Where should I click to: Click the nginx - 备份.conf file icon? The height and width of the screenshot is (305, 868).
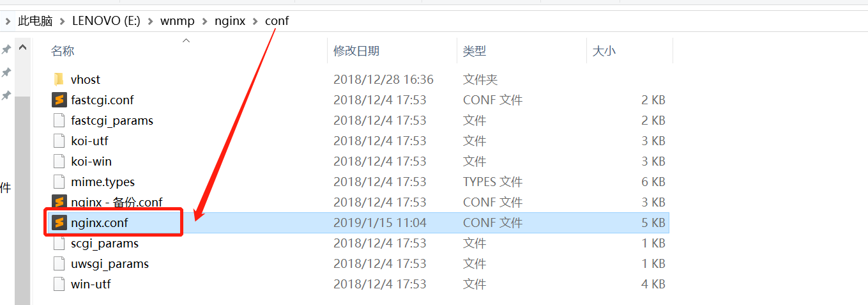point(59,202)
